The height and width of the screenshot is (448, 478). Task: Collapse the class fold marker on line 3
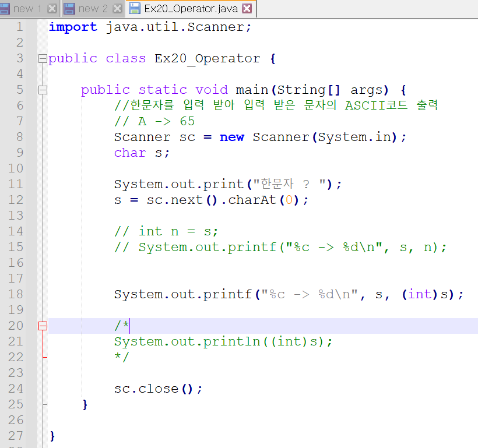pos(43,58)
